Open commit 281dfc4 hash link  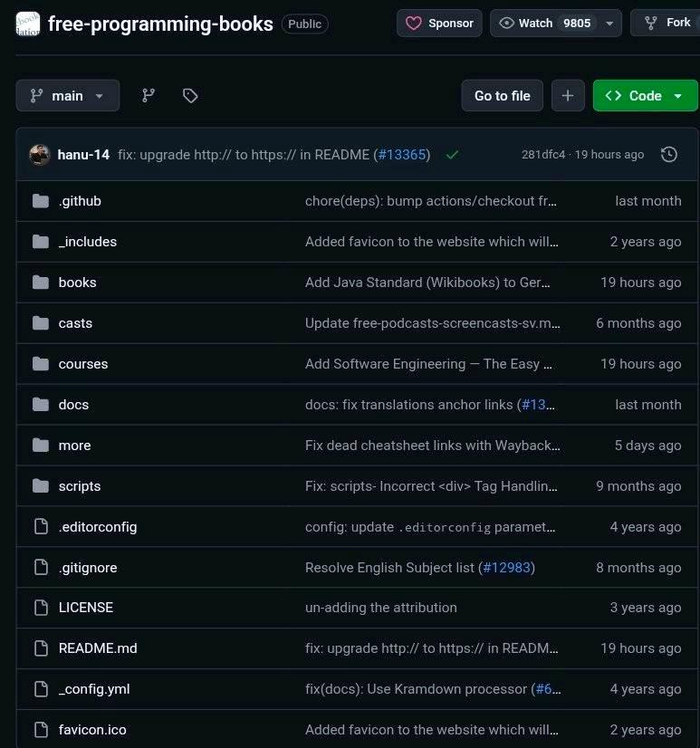tap(543, 155)
